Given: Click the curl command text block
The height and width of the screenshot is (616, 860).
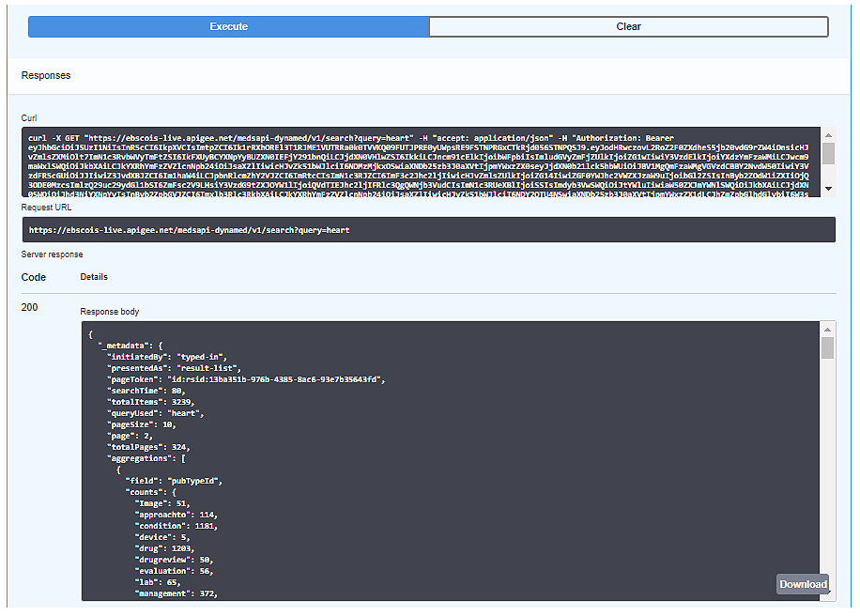Looking at the screenshot, I should [421, 162].
